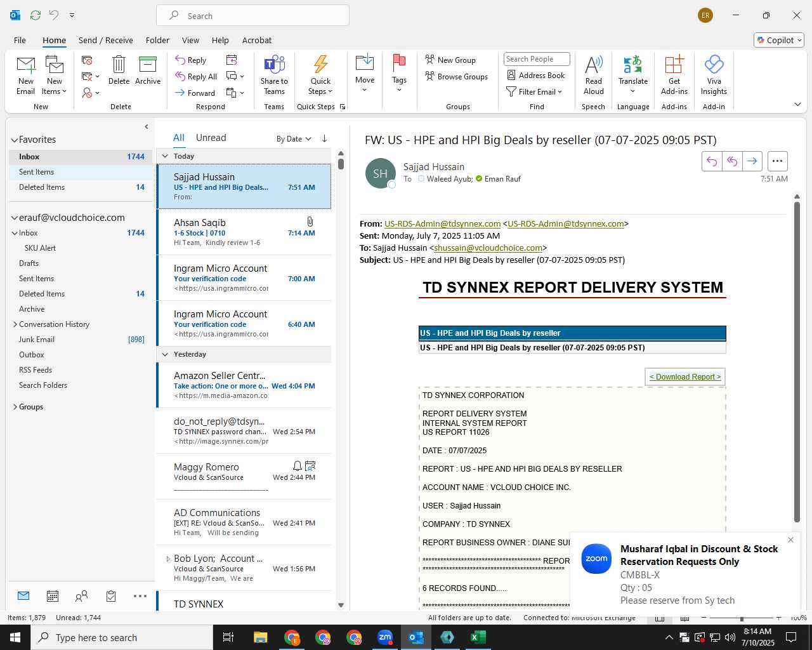Click the Send/Receive All Folders icon

(36, 15)
